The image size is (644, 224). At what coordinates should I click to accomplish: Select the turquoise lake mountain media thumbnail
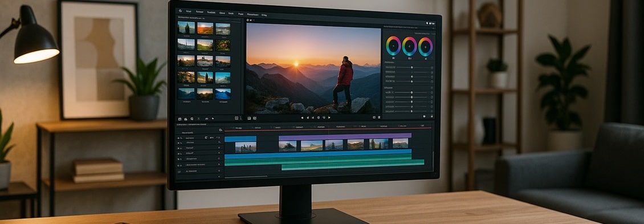[223, 78]
